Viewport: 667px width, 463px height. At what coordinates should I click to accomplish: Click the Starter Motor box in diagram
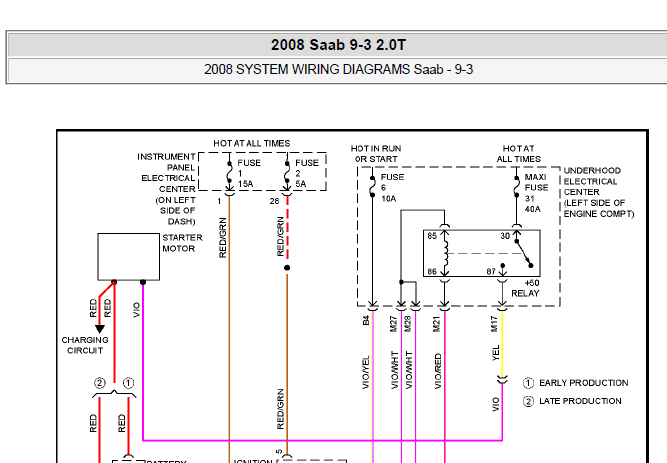click(128, 257)
